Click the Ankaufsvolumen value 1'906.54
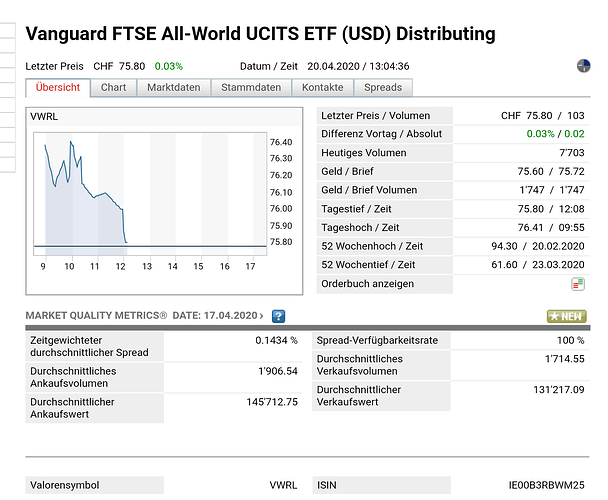Screen dimensions: 608x500 pyautogui.click(x=278, y=371)
